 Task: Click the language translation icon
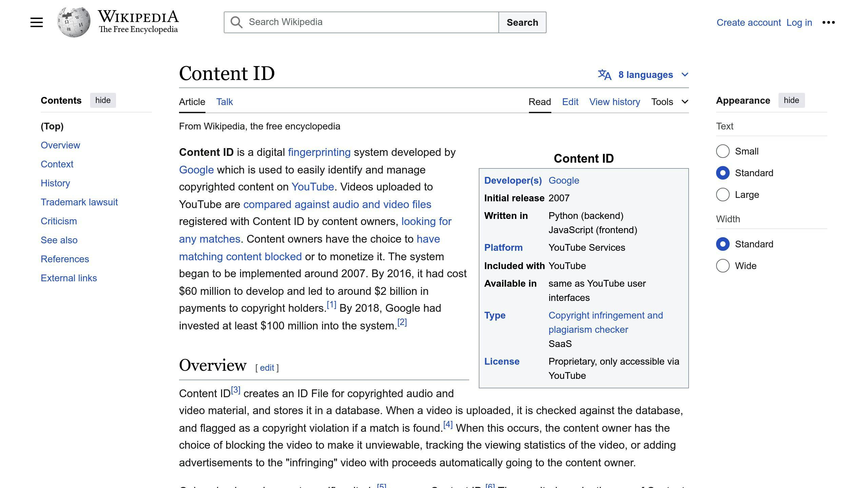click(605, 75)
